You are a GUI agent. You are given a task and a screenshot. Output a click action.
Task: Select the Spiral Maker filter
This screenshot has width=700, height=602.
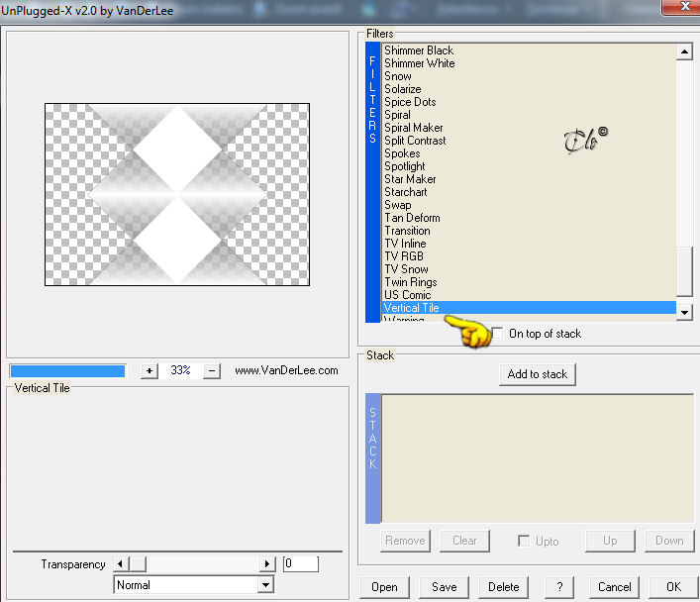(414, 128)
